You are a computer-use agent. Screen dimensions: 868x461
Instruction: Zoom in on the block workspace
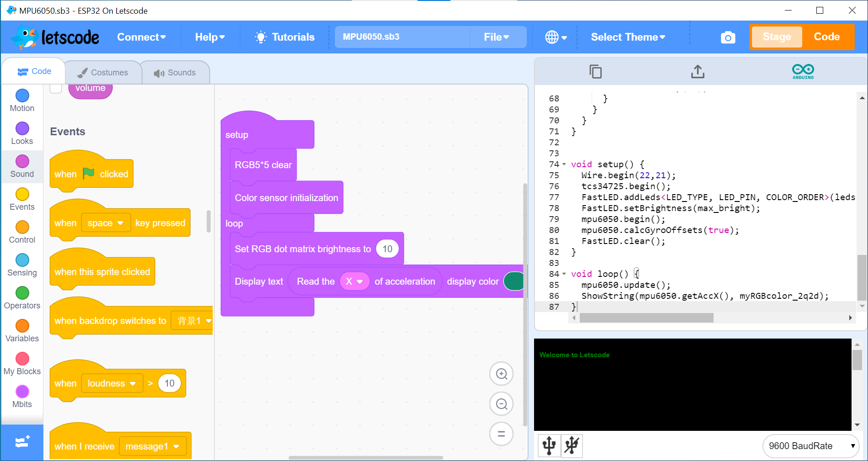coord(501,374)
